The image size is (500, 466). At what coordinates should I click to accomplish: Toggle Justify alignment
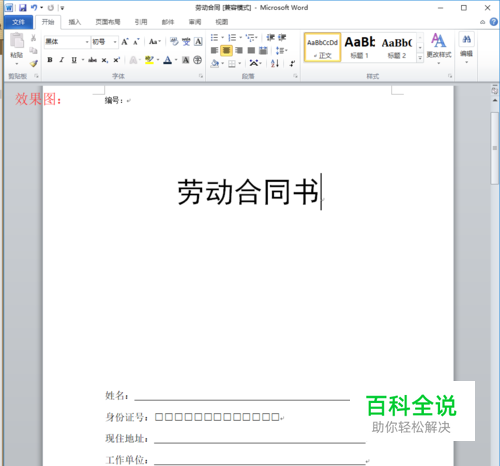[x=251, y=50]
